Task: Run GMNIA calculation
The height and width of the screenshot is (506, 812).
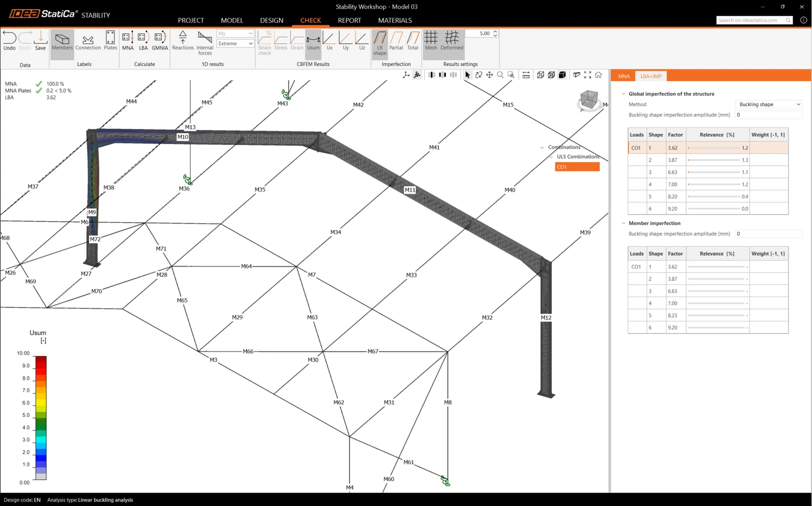Action: (x=160, y=41)
